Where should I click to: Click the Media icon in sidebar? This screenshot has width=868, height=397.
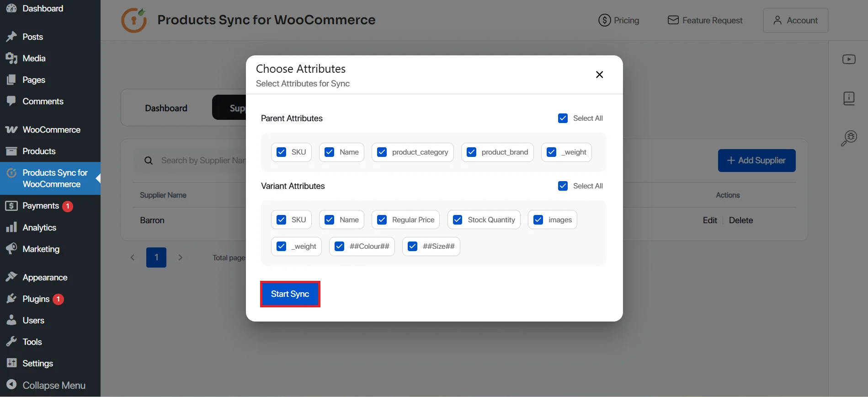pos(11,58)
